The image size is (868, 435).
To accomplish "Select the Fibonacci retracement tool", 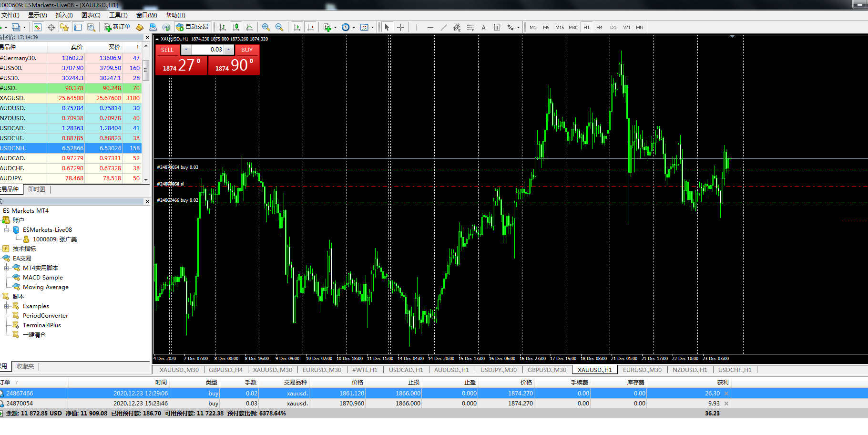I will [x=470, y=27].
